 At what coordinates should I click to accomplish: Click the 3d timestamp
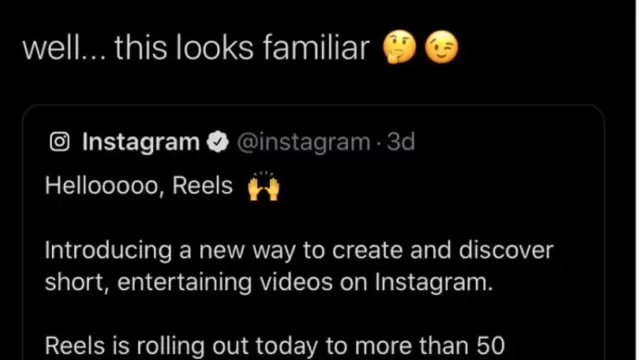401,142
